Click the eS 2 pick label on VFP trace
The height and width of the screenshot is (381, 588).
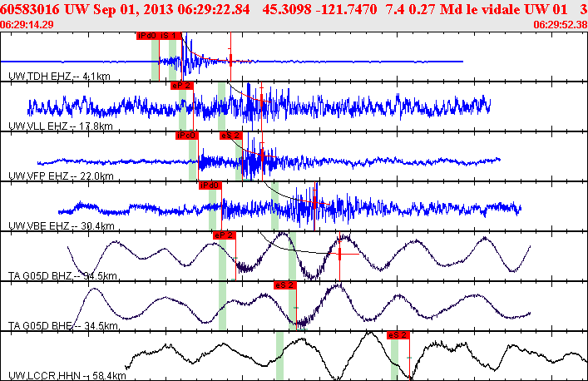pyautogui.click(x=231, y=136)
